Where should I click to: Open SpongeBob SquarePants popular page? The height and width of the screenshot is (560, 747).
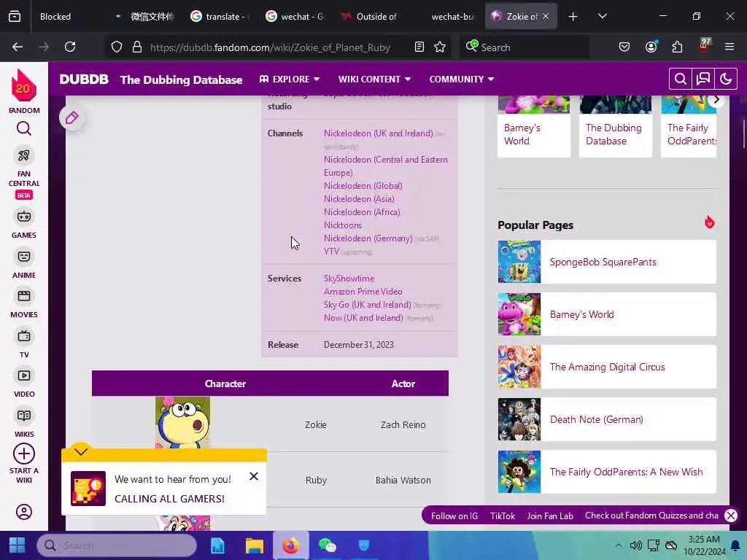(x=606, y=262)
